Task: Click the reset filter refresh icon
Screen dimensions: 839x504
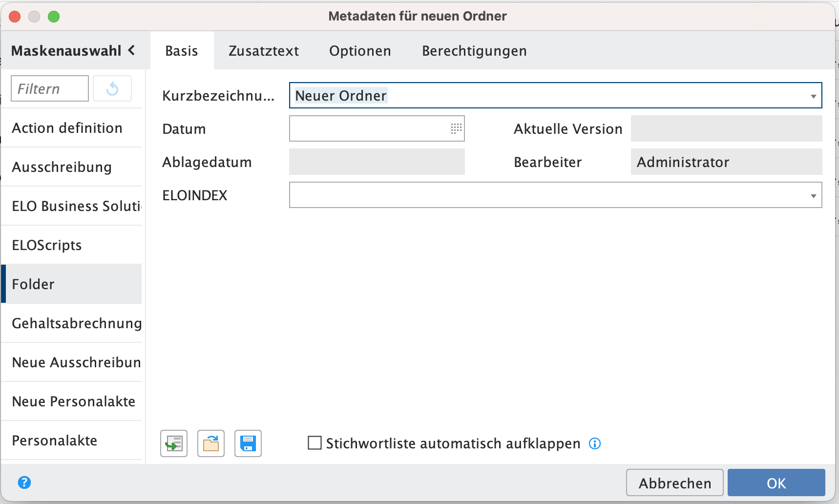Action: 112,89
